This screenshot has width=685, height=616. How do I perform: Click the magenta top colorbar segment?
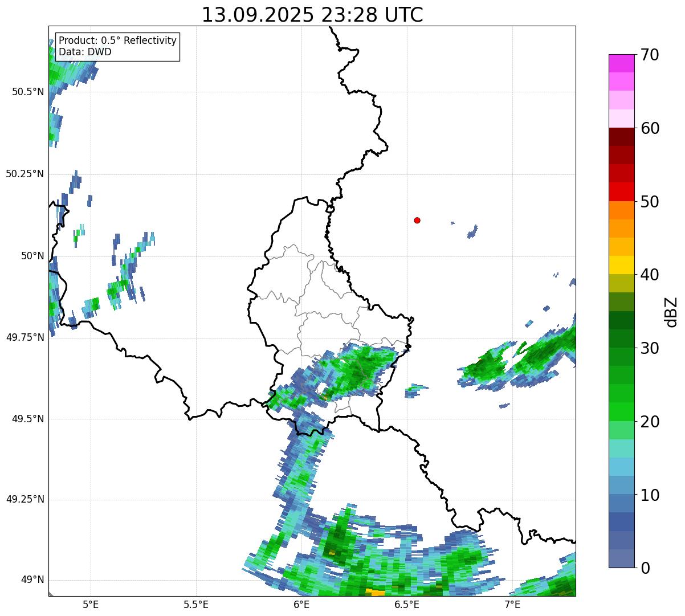(622, 63)
